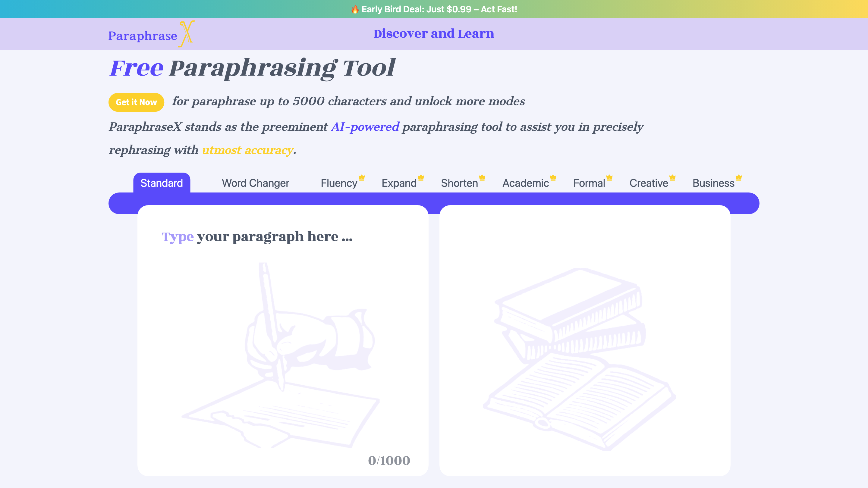868x488 pixels.
Task: Click the Get it Now button
Action: pyautogui.click(x=136, y=102)
